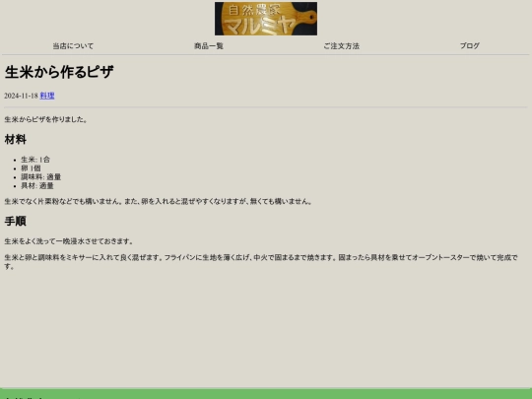
Task: Click the 材料 section heading
Action: pos(15,140)
